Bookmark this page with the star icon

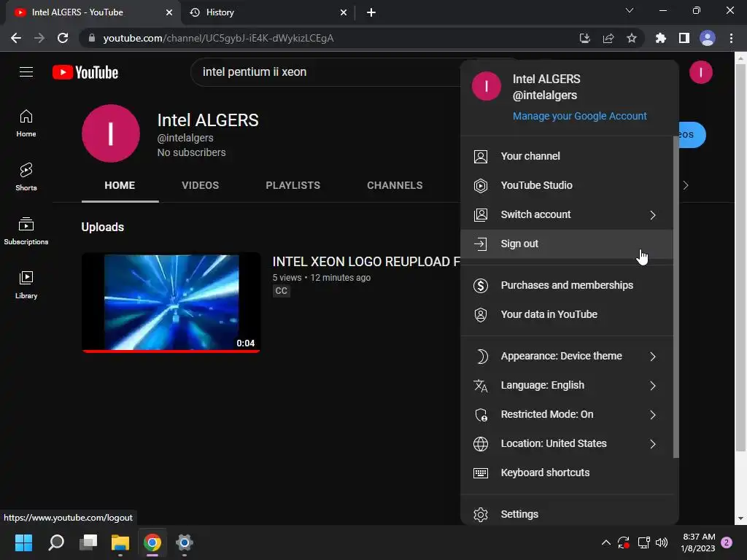[631, 38]
